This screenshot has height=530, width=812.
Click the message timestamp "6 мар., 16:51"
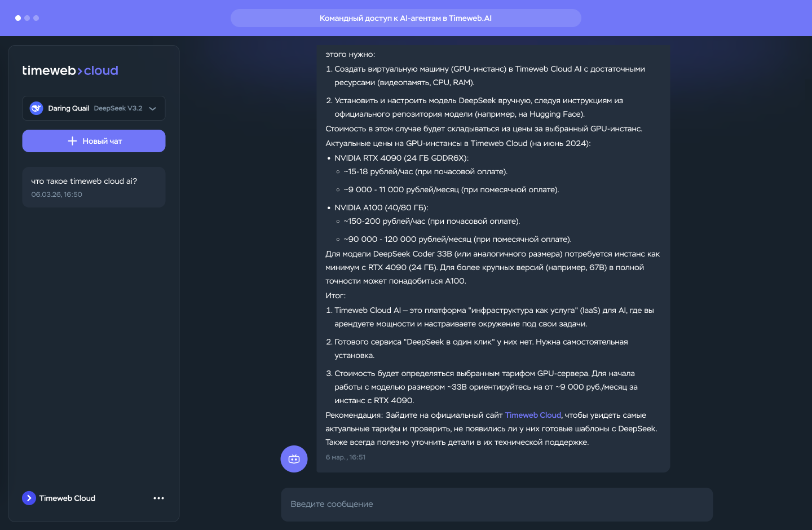(x=346, y=457)
